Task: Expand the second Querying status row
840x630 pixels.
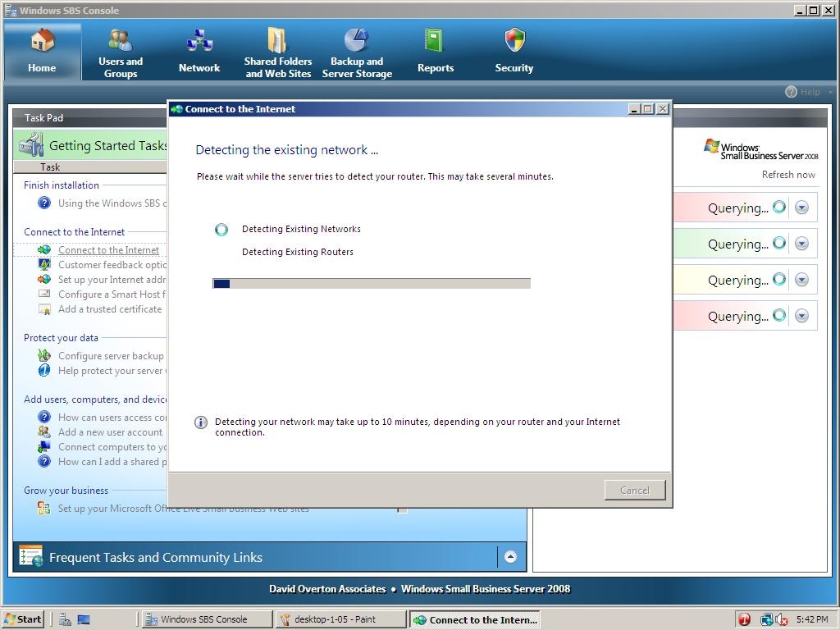Action: (801, 244)
